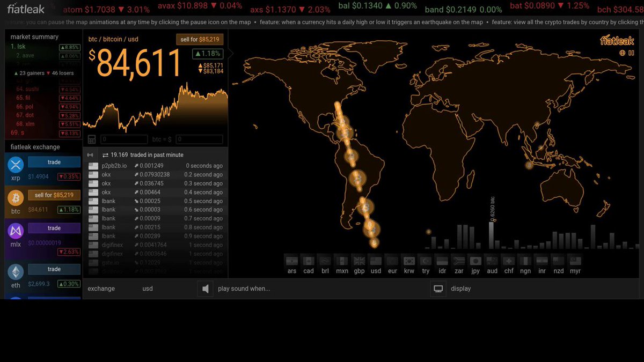
Task: Click the trade button for MLX
Action: coord(54,228)
